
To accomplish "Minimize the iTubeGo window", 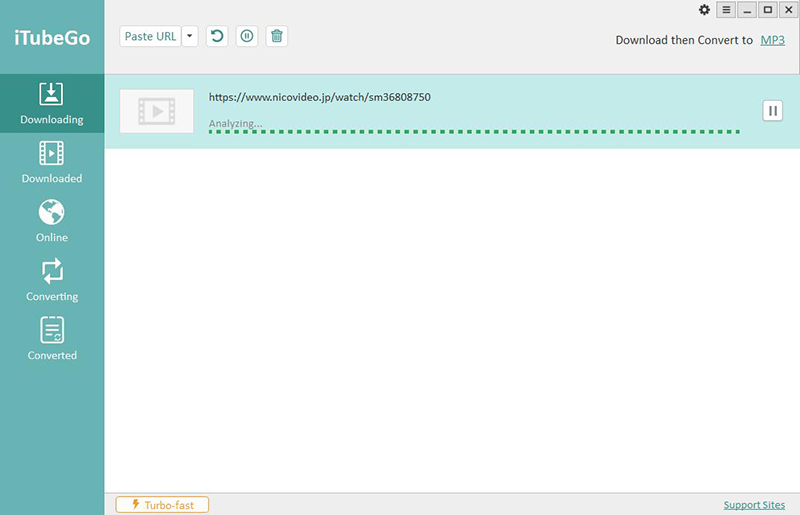I will pos(747,10).
